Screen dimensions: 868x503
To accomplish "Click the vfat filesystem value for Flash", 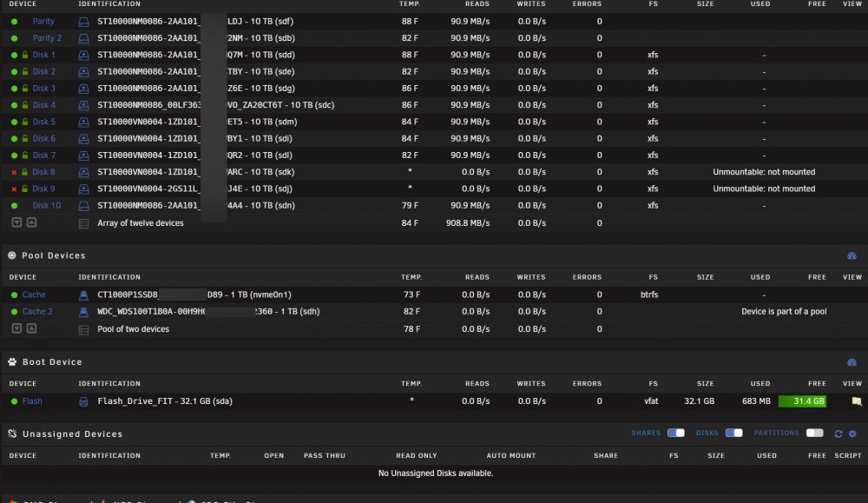I will (651, 401).
